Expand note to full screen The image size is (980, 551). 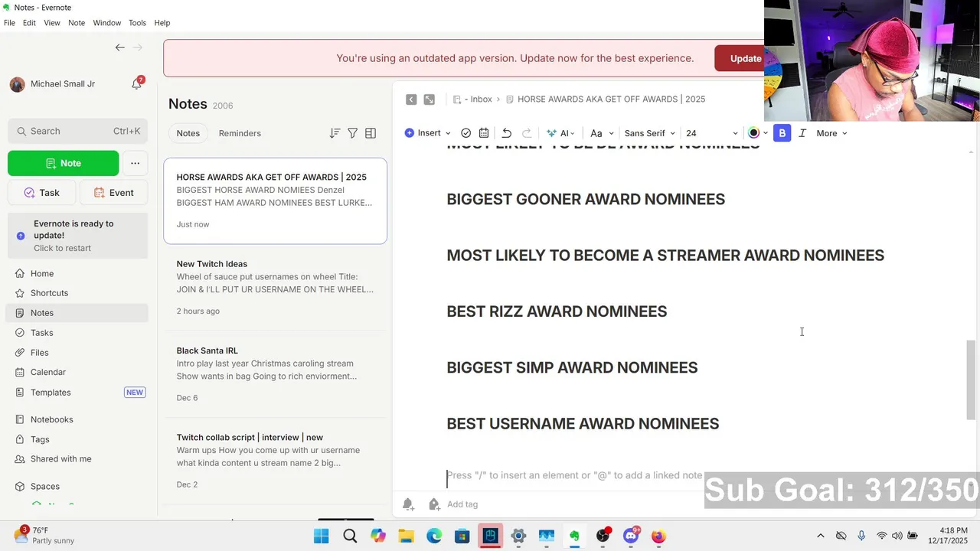(x=430, y=99)
